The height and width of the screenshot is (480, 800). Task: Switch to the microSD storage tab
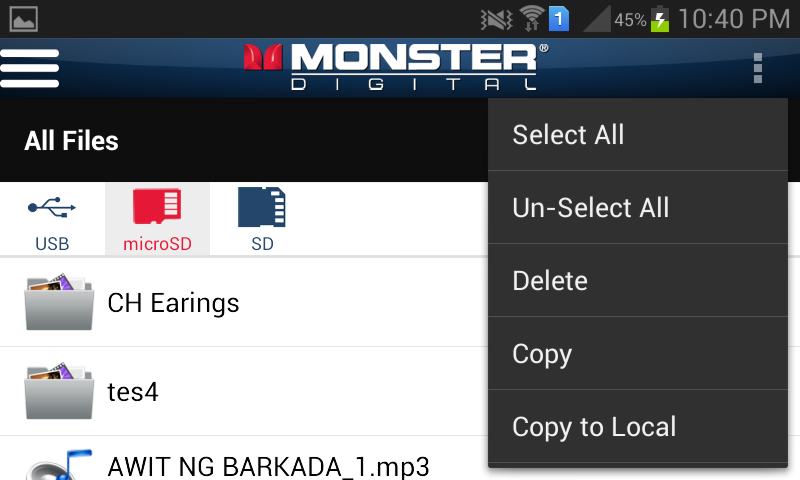click(157, 219)
